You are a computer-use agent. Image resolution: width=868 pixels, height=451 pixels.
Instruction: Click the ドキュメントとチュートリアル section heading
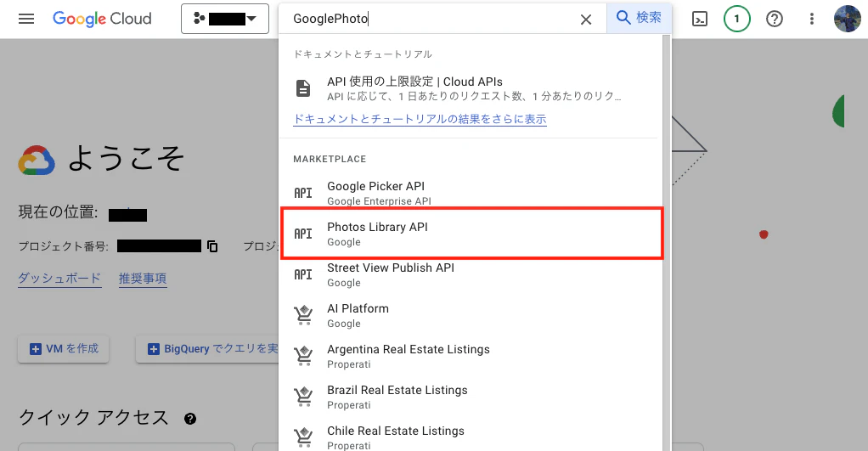(363, 54)
